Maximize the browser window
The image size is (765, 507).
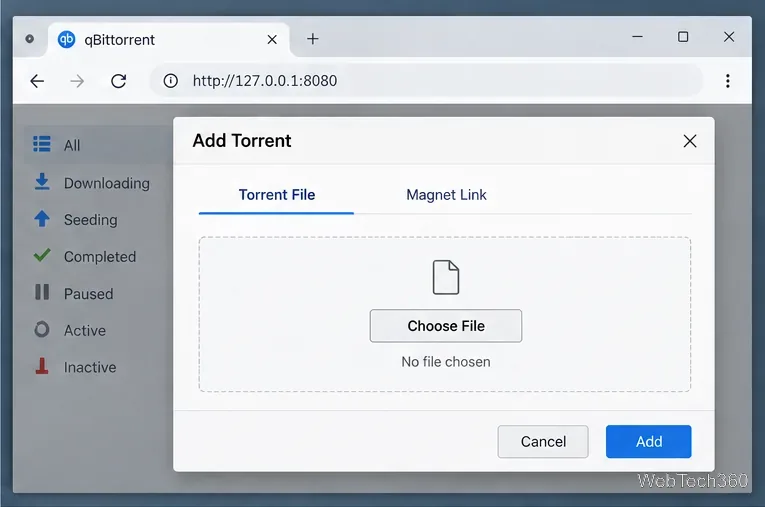[x=683, y=37]
